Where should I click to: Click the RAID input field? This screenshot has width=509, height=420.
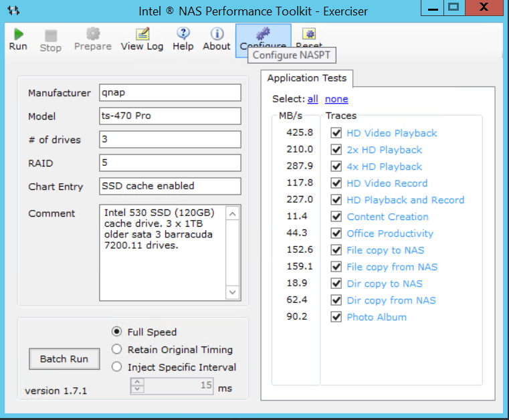pyautogui.click(x=170, y=163)
